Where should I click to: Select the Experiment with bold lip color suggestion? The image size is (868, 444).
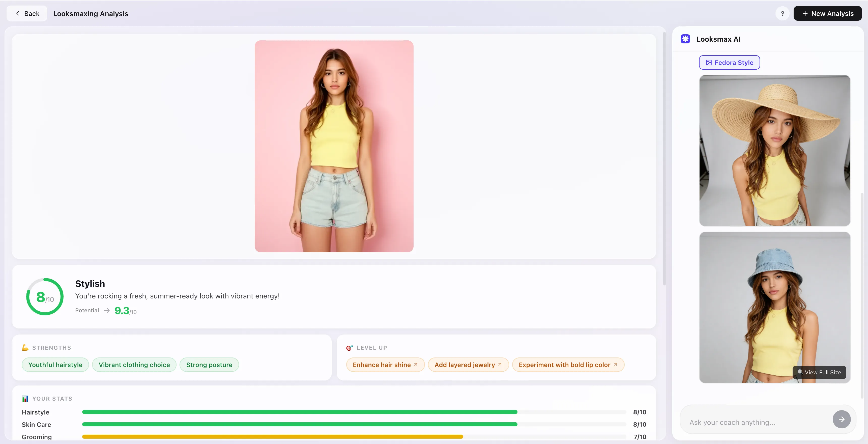[568, 365]
